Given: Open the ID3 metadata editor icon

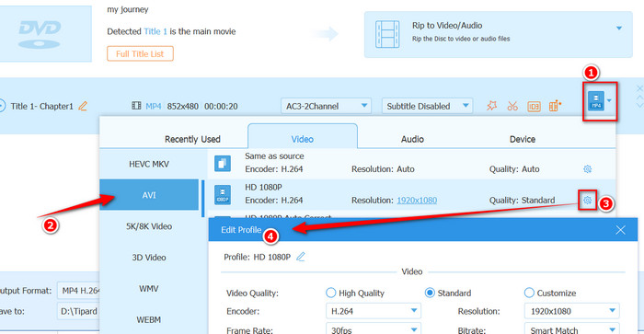Looking at the screenshot, I should [534, 107].
